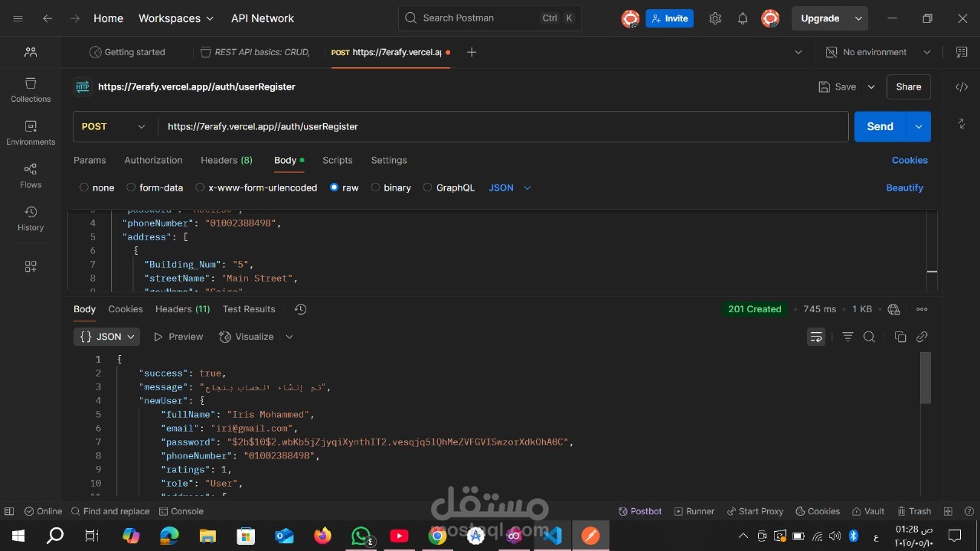The image size is (980, 551).
Task: Toggle line wrapping in the response viewer
Action: coord(816,337)
